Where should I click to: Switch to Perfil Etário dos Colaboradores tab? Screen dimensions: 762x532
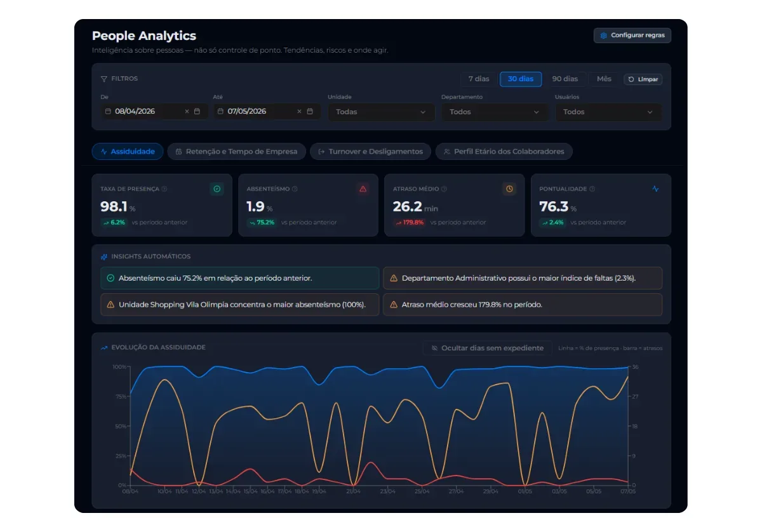tap(504, 152)
